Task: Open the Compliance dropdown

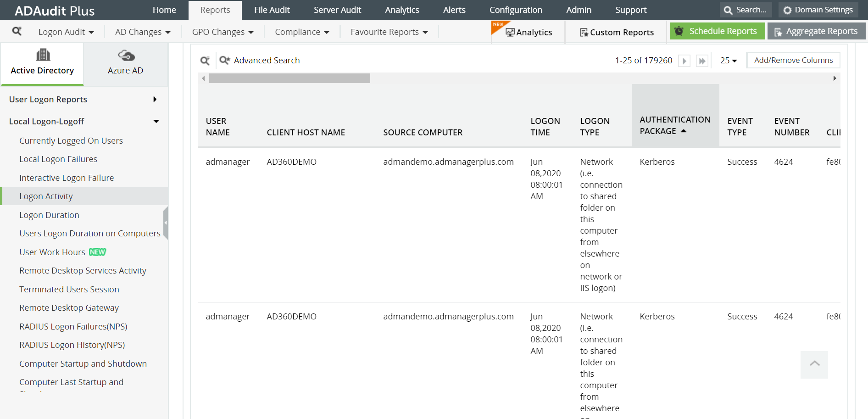Action: pyautogui.click(x=302, y=32)
